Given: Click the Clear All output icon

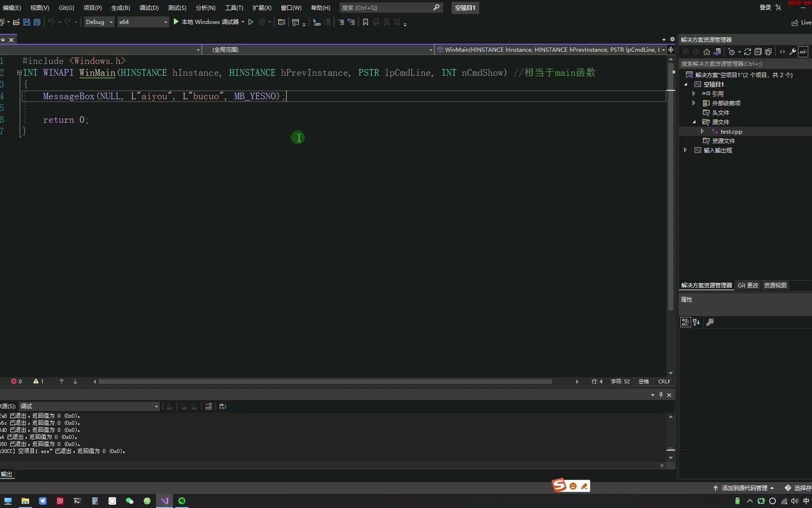Looking at the screenshot, I should coord(209,406).
